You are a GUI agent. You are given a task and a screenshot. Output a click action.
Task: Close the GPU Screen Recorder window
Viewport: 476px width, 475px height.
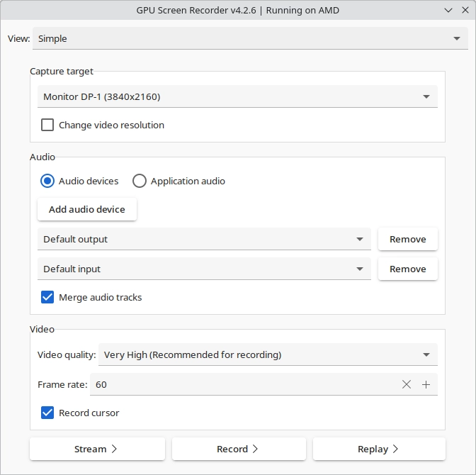click(x=465, y=10)
